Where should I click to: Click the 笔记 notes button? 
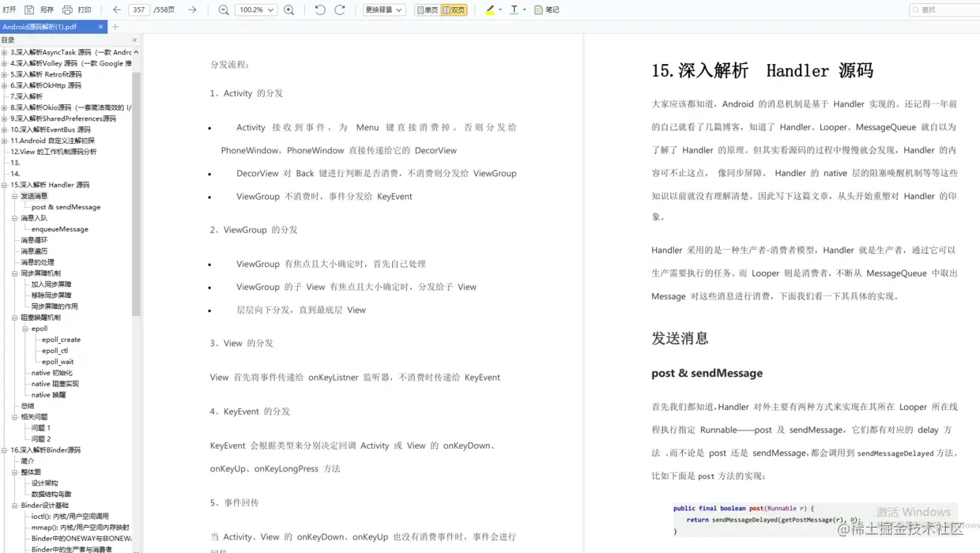547,9
